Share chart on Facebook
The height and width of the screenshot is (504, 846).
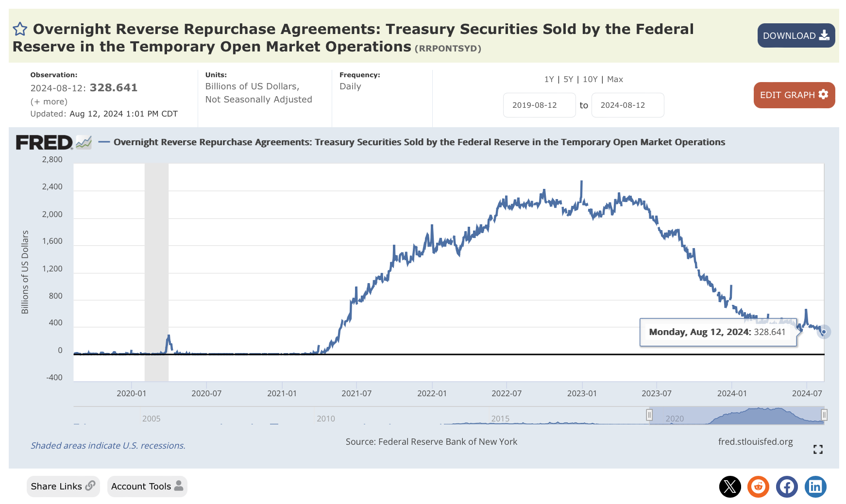787,487
